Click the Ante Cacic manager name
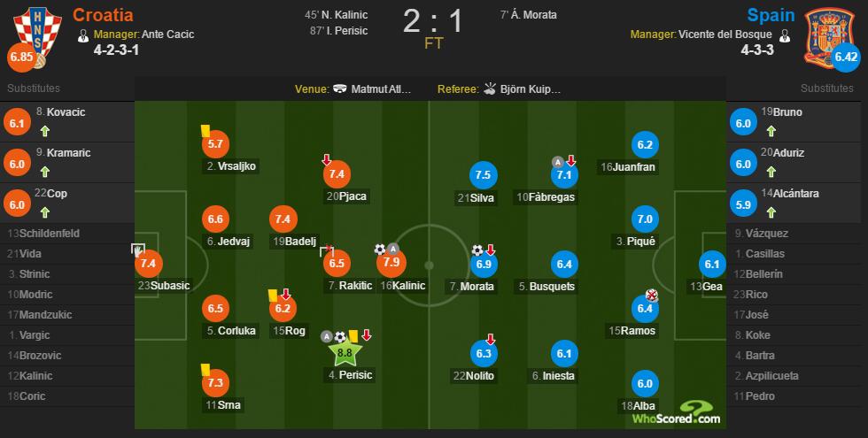The height and width of the screenshot is (438, 868). 167,35
